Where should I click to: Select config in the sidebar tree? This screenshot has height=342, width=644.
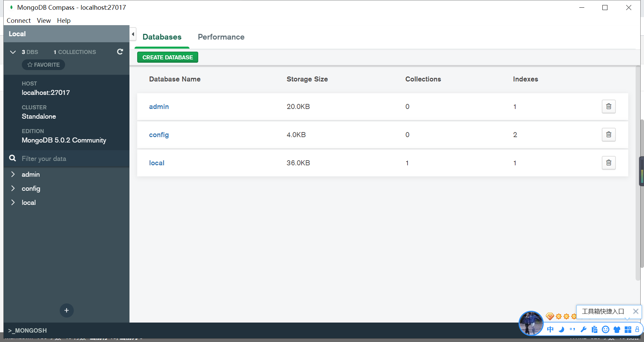(31, 188)
